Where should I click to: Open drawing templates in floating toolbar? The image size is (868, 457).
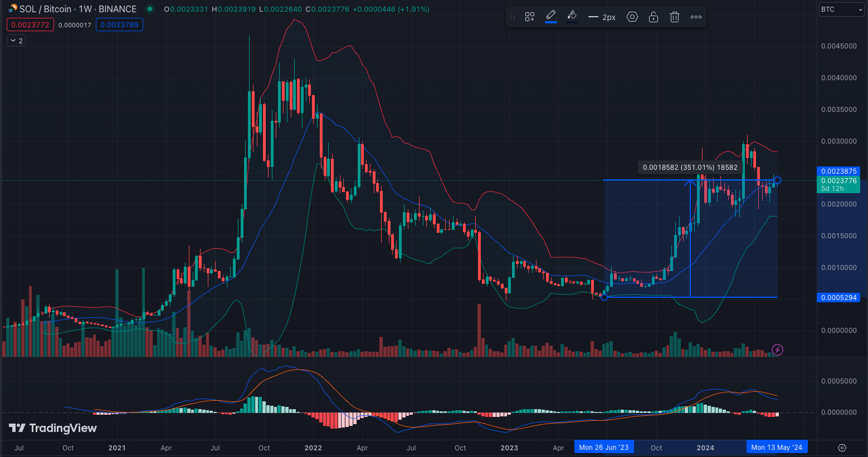tap(530, 17)
